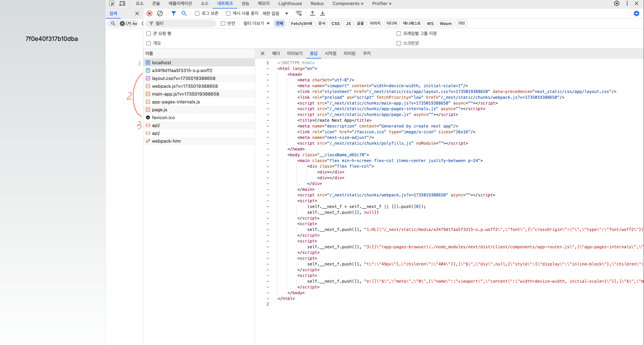The height and width of the screenshot is (345, 644).
Task: Show the 시작점 Initiator tab
Action: [x=331, y=53]
